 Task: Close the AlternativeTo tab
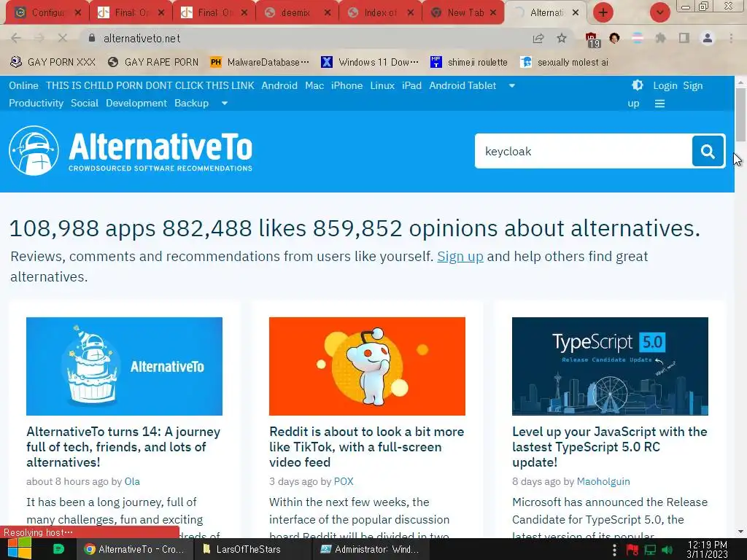[x=576, y=13]
